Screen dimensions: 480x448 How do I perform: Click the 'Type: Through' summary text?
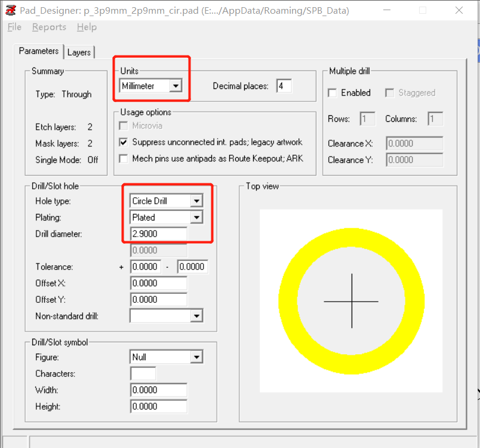coord(63,94)
